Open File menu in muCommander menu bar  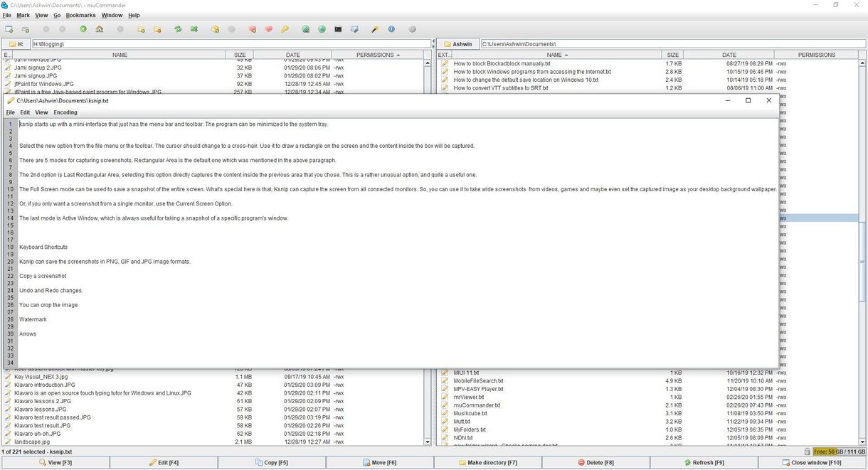tap(6, 15)
